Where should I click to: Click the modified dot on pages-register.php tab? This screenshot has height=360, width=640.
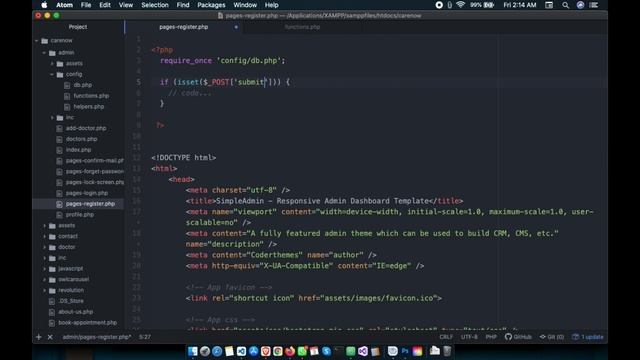[236, 27]
